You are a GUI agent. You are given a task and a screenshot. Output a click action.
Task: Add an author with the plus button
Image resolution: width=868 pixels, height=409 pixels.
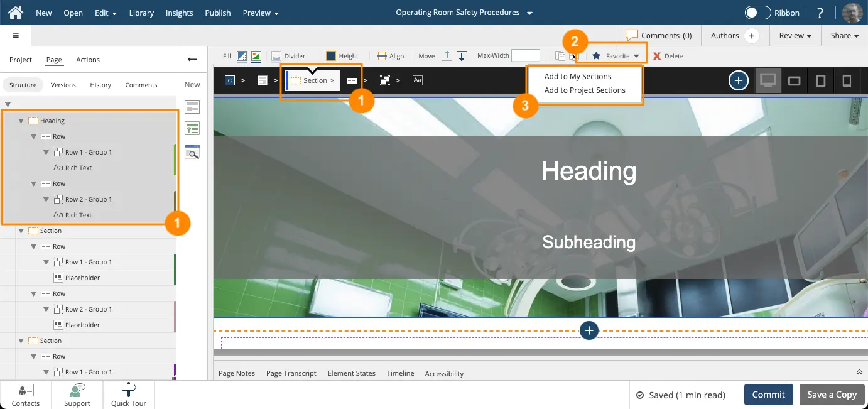751,36
